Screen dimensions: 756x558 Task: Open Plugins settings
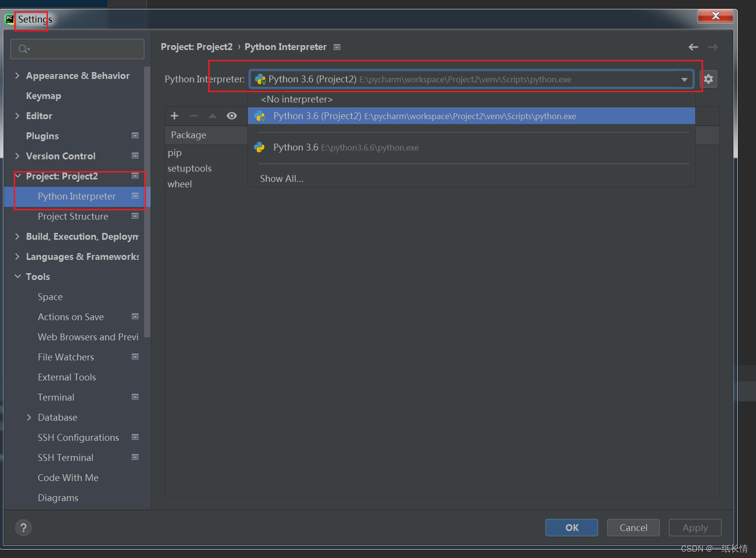tap(42, 136)
